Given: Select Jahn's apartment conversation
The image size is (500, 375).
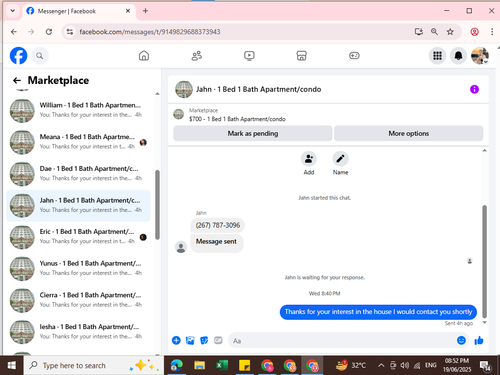Looking at the screenshot, I should click(x=78, y=205).
